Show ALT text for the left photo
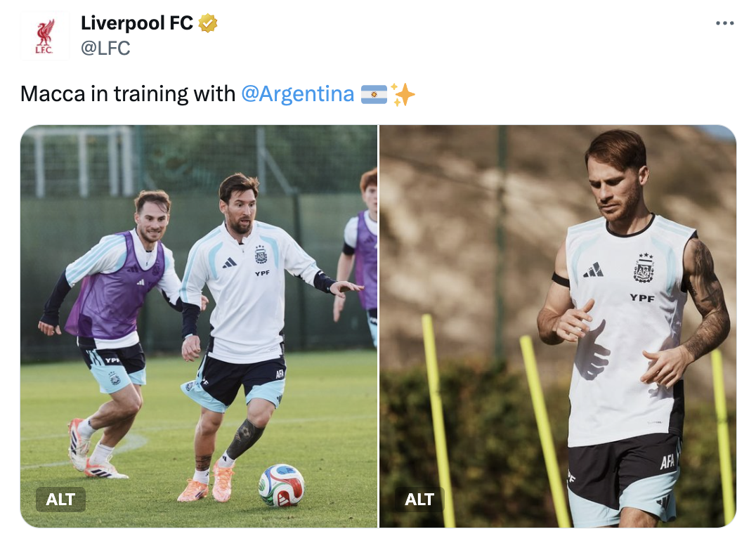 60,499
